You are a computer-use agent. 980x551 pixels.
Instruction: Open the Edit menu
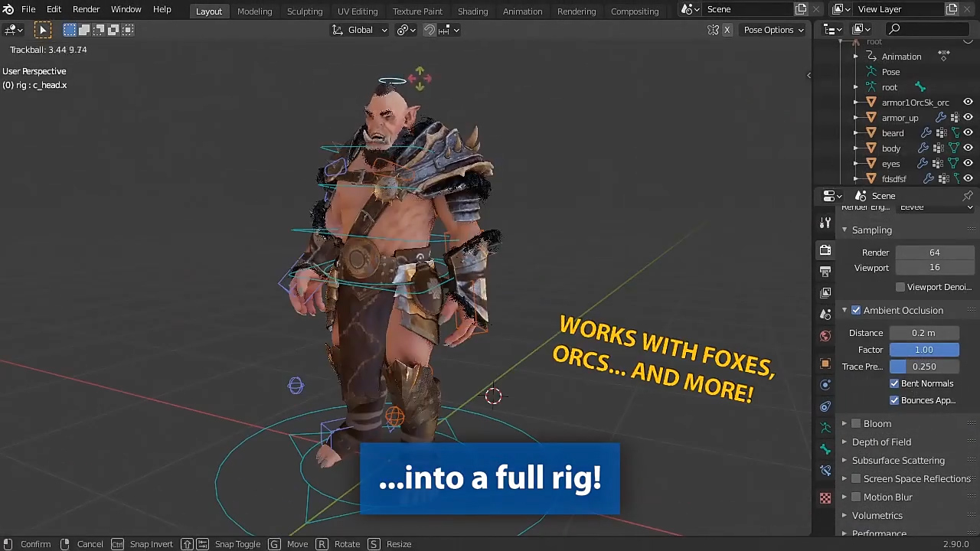[54, 9]
